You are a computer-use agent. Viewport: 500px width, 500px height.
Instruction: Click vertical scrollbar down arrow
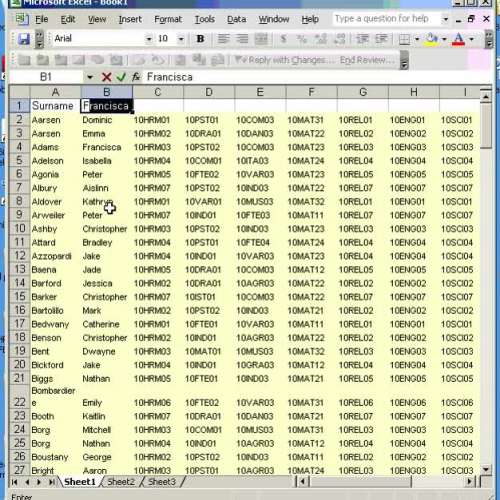click(486, 470)
